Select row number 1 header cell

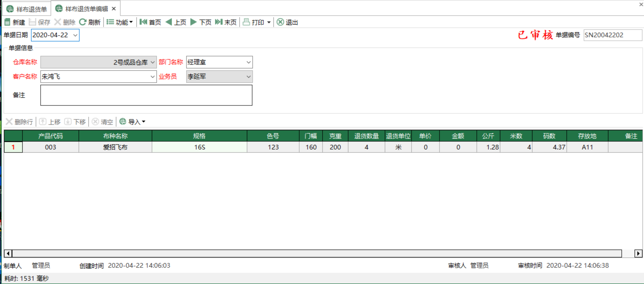pos(13,147)
